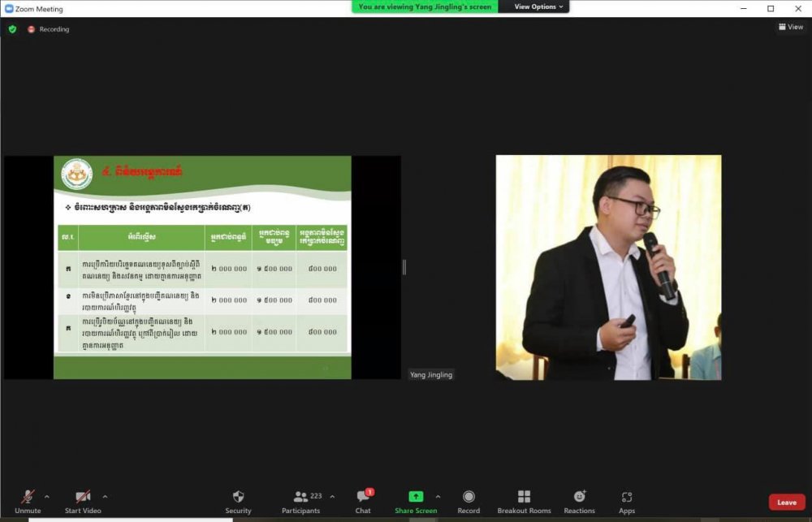Start Video camera toggle

pyautogui.click(x=83, y=497)
